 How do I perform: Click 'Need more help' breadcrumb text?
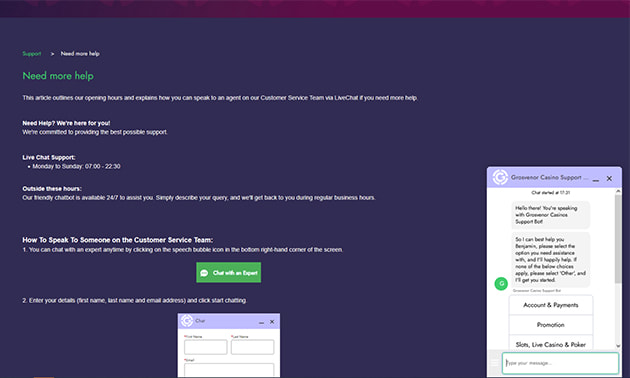click(80, 53)
